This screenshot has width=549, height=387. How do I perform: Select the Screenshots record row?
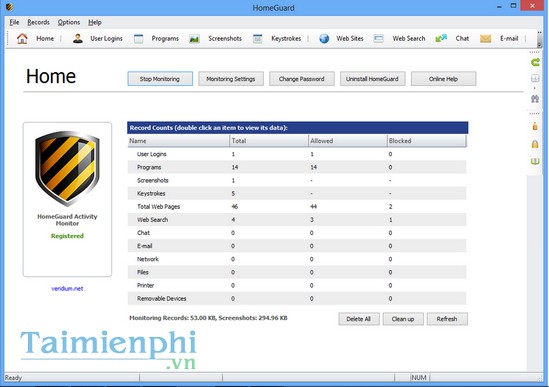297,180
